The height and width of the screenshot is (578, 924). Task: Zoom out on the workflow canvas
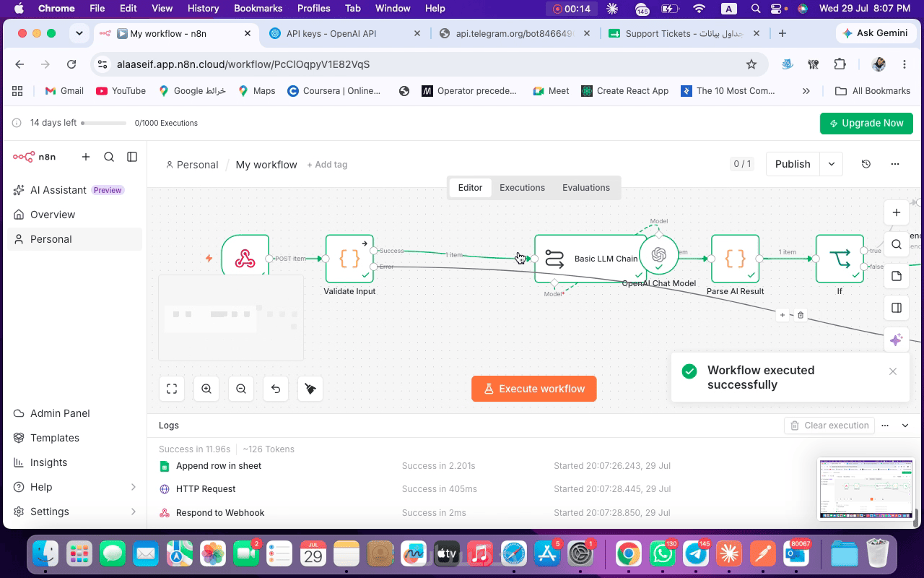pyautogui.click(x=241, y=389)
